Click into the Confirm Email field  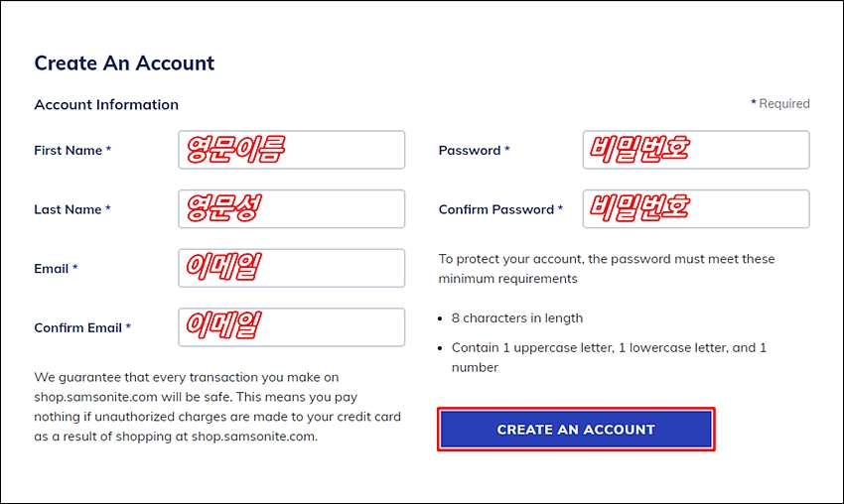tap(291, 327)
